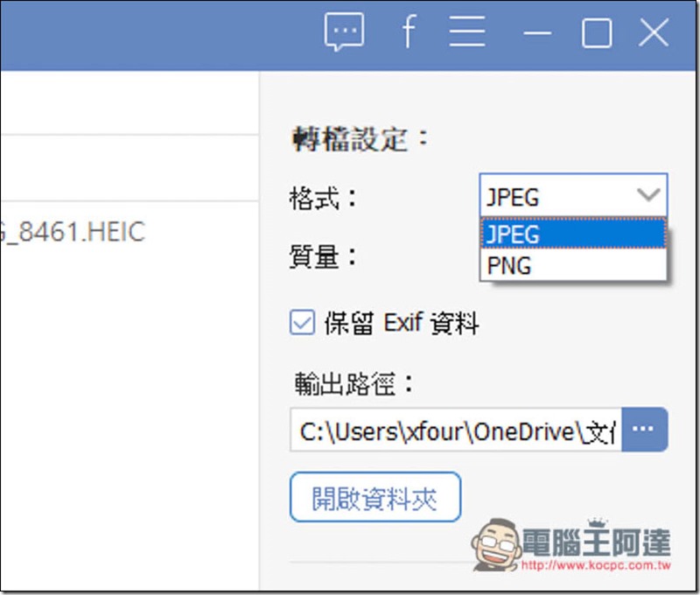Screen dimensions: 700x595
Task: Click the Facebook icon in title bar
Action: [x=409, y=31]
